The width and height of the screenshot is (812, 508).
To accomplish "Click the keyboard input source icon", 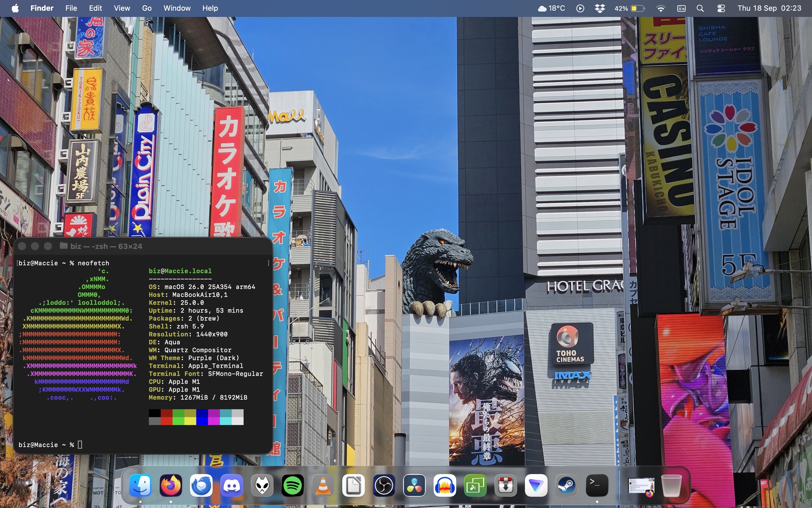I will (681, 8).
